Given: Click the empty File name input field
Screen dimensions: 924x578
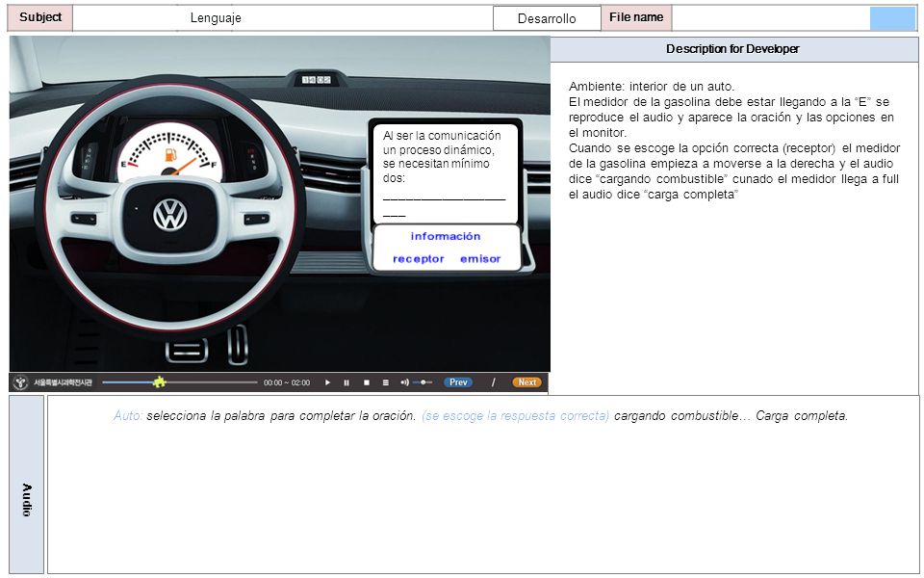Looking at the screenshot, I should 771,18.
